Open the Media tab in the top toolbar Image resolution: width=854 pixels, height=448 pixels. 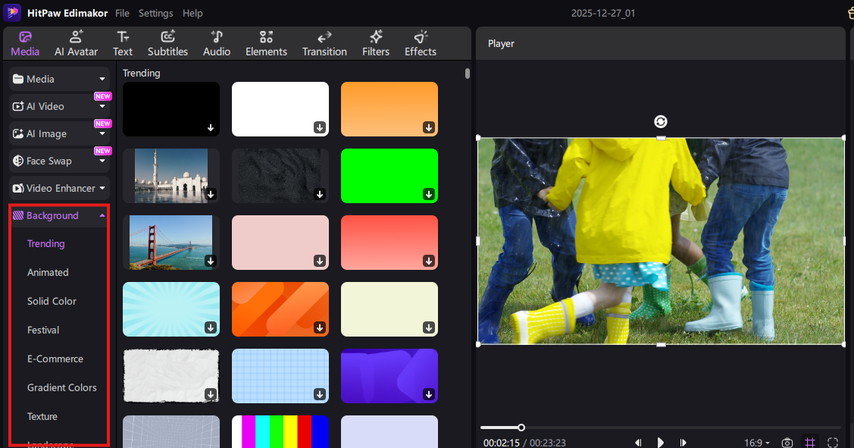[x=25, y=44]
